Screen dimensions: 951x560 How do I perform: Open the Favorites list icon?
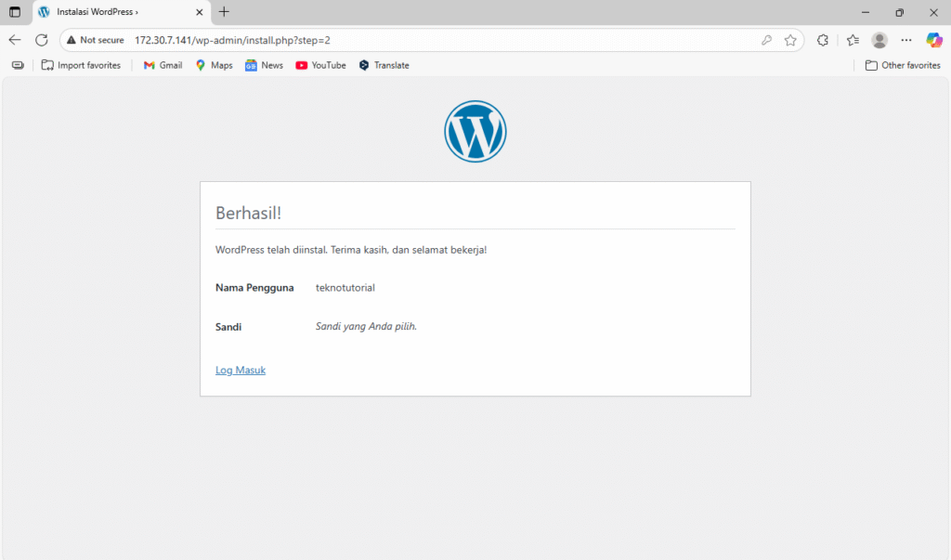[853, 40]
